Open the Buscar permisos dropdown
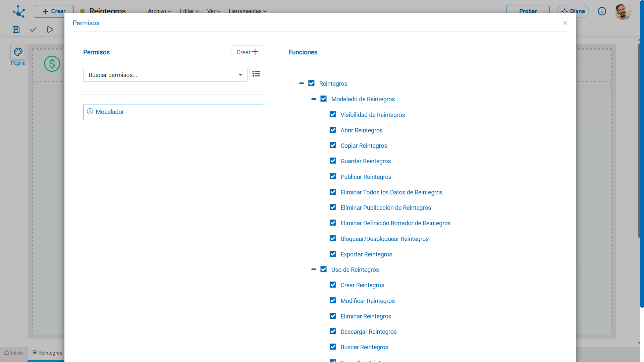644x362 pixels. [x=165, y=75]
